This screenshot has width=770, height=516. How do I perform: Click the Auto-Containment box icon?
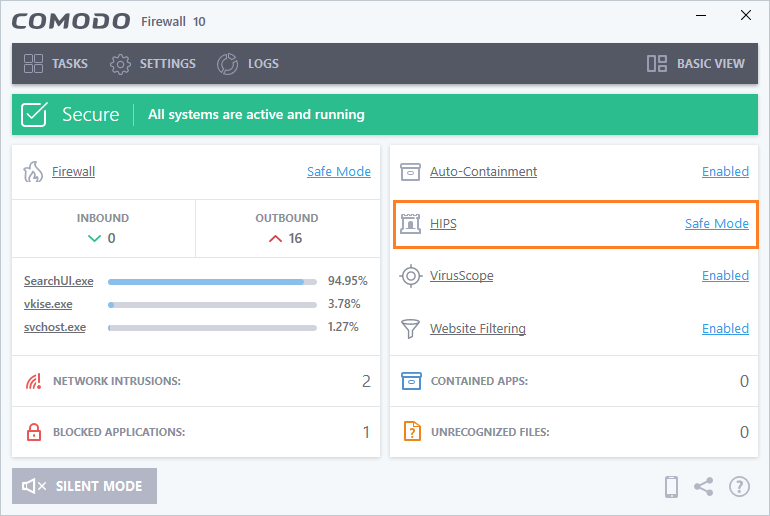pos(410,172)
